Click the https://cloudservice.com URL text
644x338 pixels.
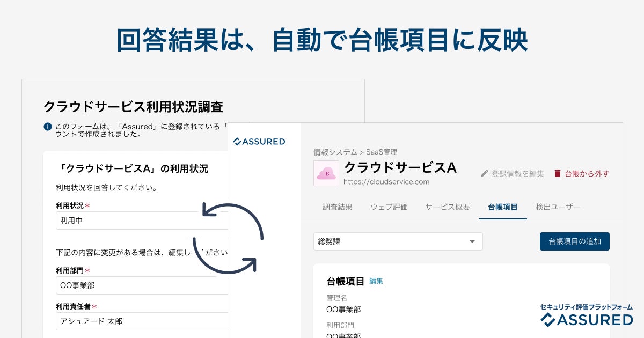tap(386, 182)
